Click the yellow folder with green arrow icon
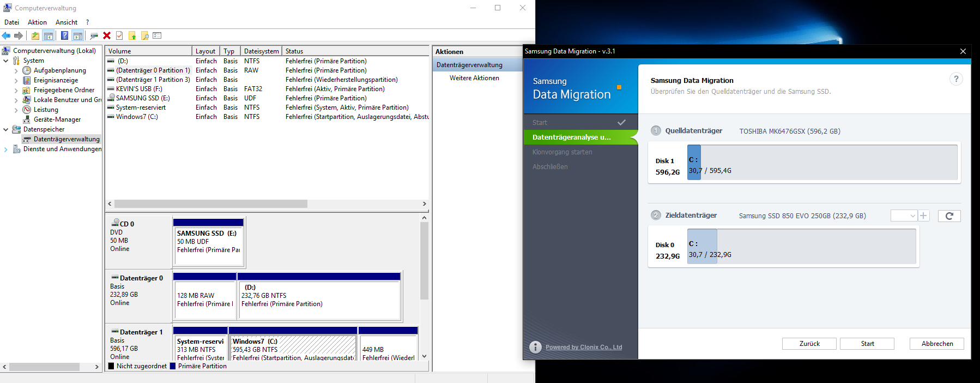The image size is (980, 383). tap(132, 35)
